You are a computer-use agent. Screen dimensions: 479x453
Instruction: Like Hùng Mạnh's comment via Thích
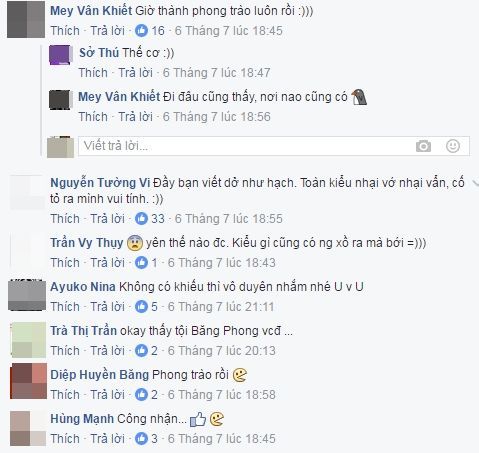pos(65,439)
